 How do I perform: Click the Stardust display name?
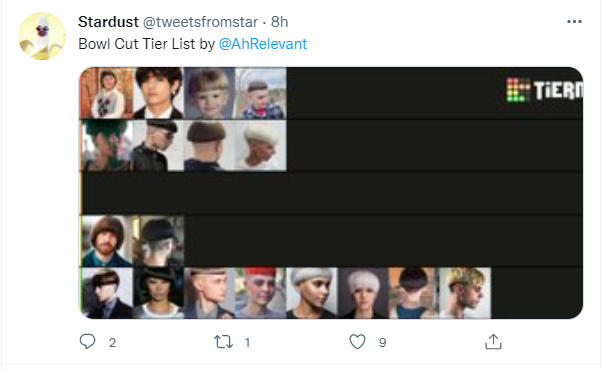[108, 22]
